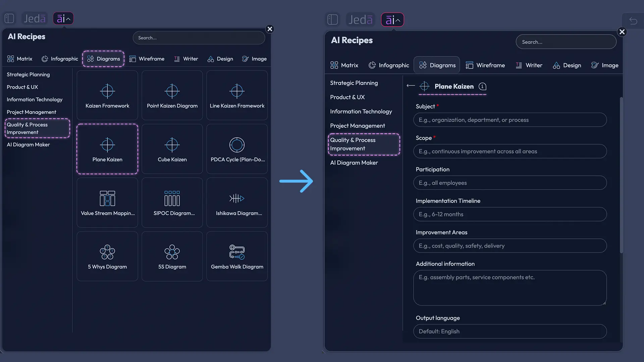The width and height of the screenshot is (644, 362).
Task: Click the undo arrow icon at the top right
Action: [633, 21]
